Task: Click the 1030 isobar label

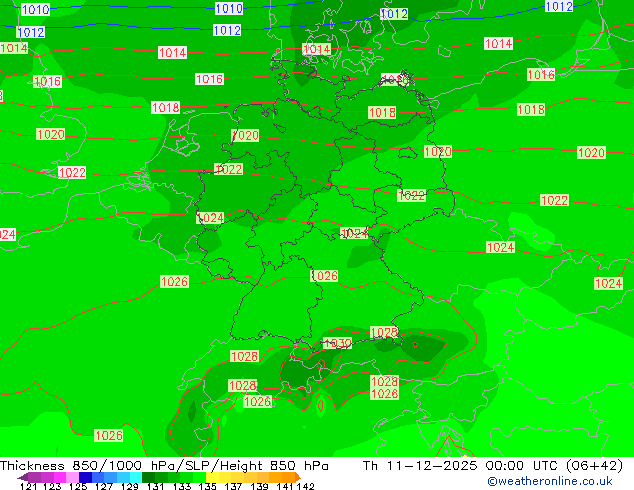Action: (337, 343)
